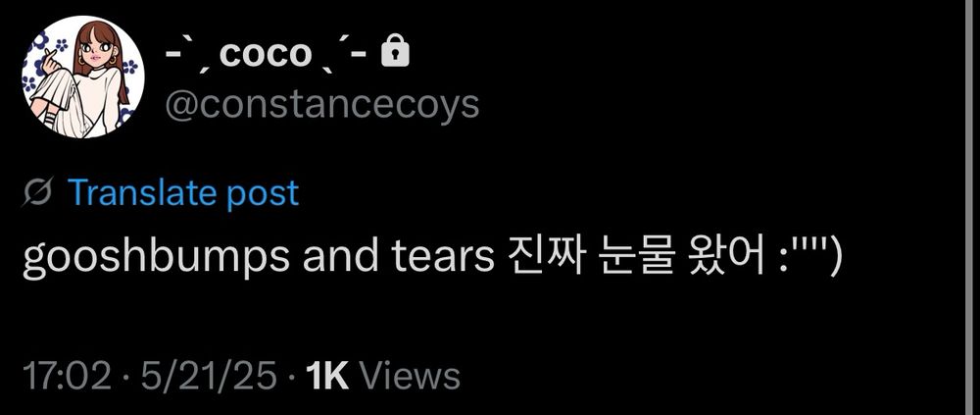This screenshot has height=415, width=980.
Task: Open the 1K view count
Action: click(327, 376)
